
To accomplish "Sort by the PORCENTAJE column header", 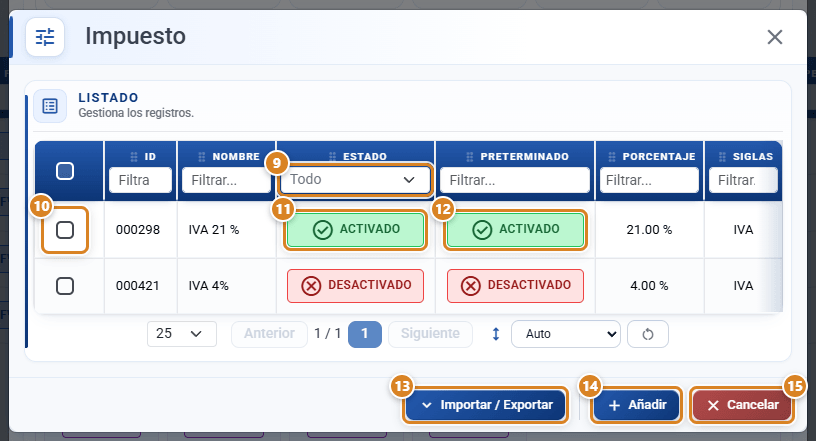I will click(x=659, y=157).
